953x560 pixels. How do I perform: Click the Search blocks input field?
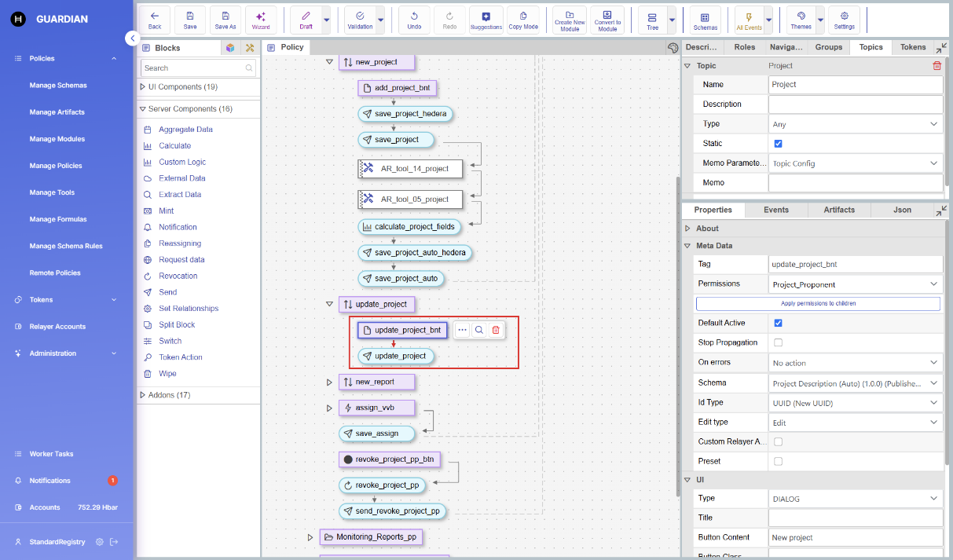193,68
